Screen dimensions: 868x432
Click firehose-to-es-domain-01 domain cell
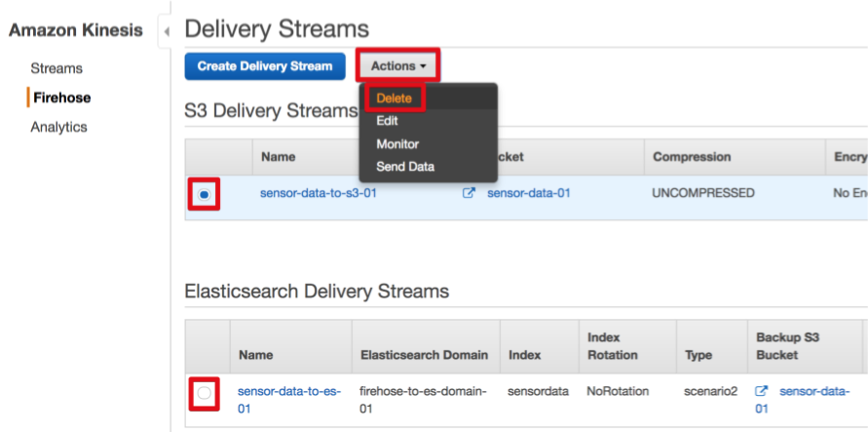pyautogui.click(x=423, y=400)
